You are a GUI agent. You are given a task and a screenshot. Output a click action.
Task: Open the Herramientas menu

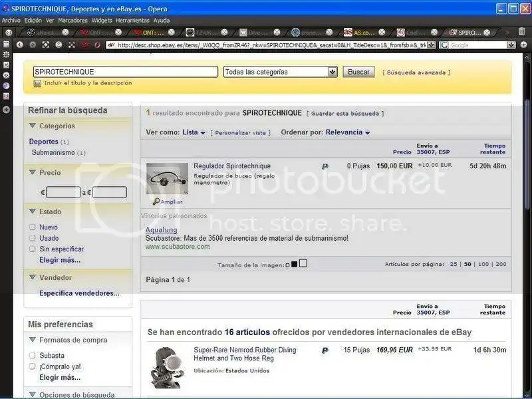coord(132,21)
